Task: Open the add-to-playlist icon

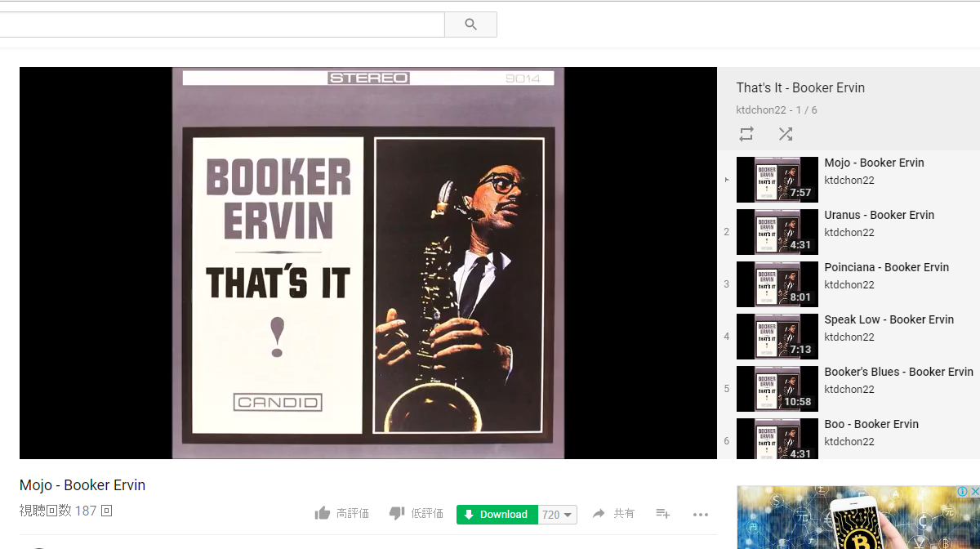Action: pos(663,513)
